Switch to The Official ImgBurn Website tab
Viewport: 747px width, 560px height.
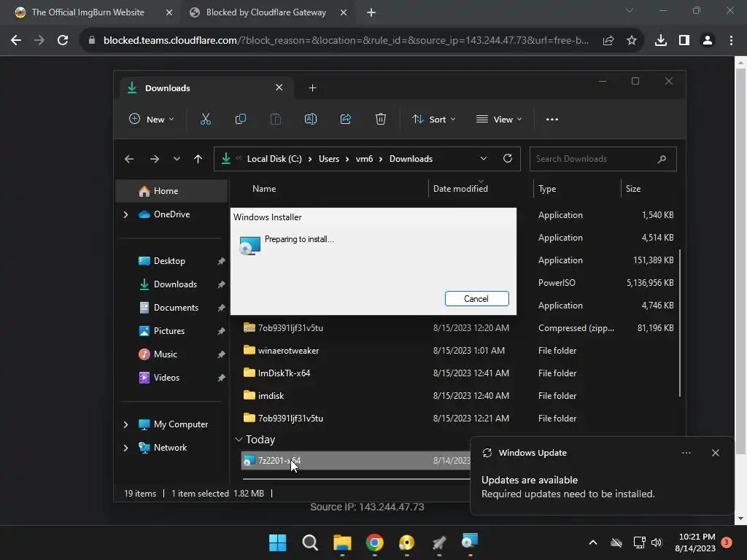tap(88, 12)
